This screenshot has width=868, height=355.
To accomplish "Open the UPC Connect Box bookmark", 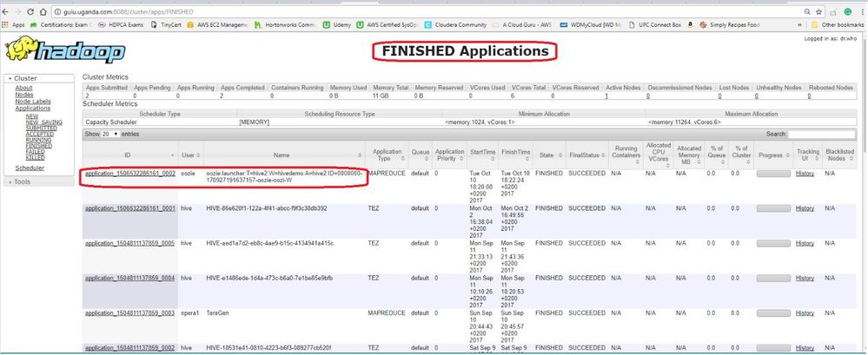I will (655, 25).
